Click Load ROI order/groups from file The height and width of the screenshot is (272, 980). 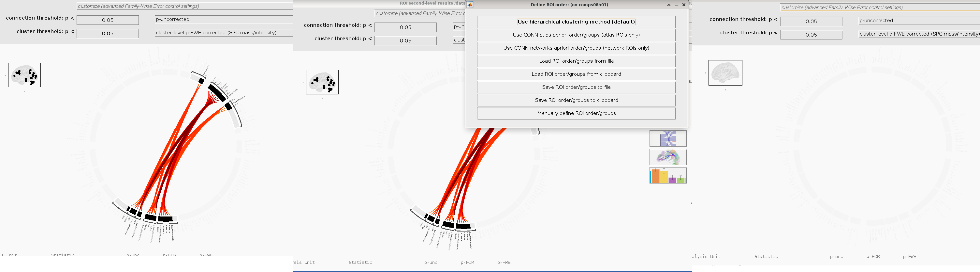(x=576, y=61)
